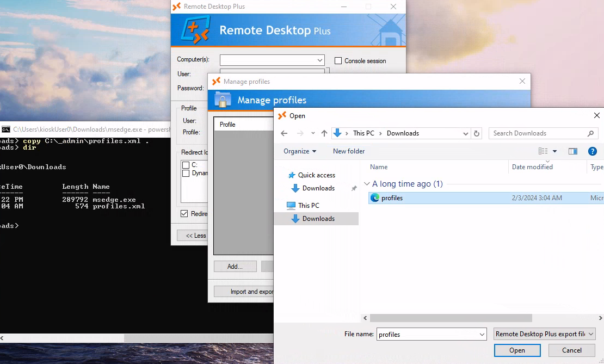Click the Open dialog title bar icon
Viewport: 604px width, 364px height.
pos(282,115)
